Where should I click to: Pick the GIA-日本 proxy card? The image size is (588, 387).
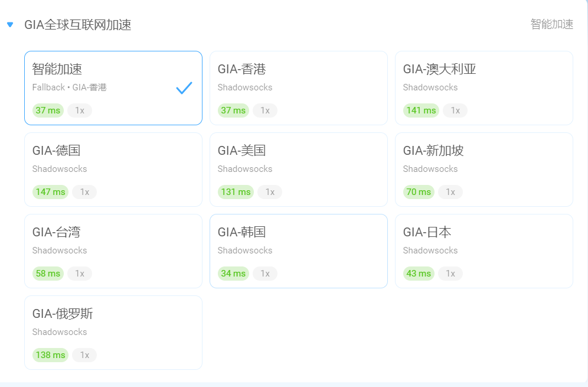point(484,251)
